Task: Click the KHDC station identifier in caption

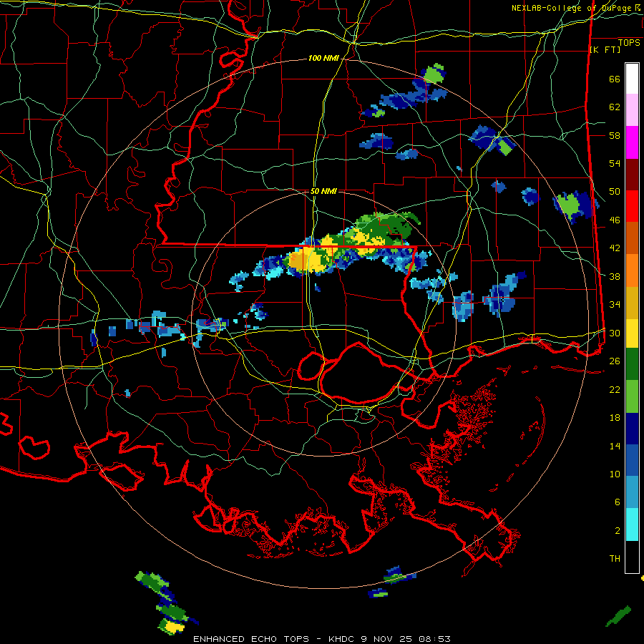Action: tap(342, 639)
